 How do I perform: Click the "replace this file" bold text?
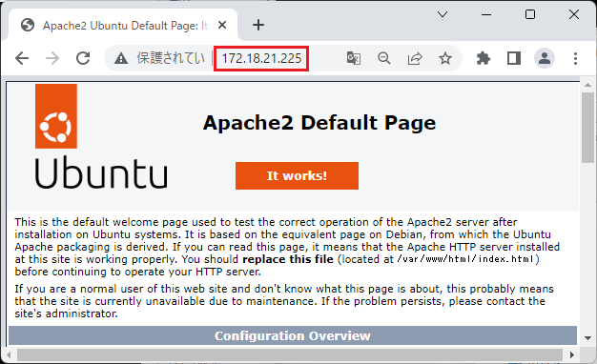288,259
